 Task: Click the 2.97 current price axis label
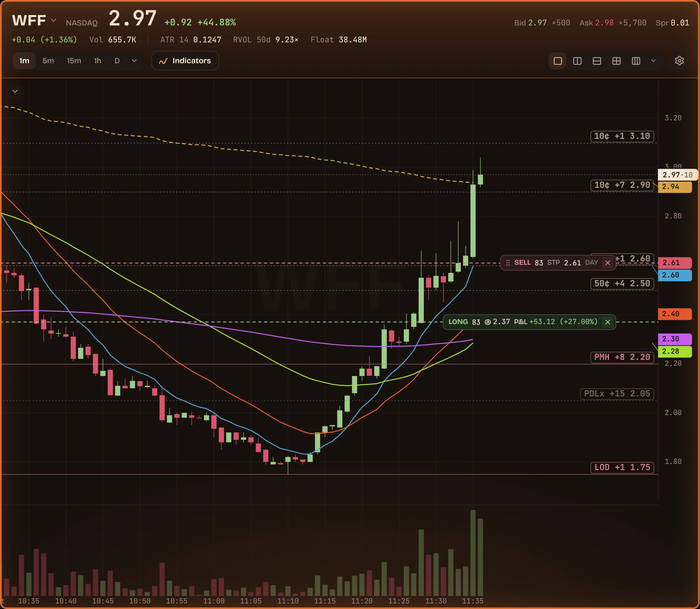click(x=678, y=175)
